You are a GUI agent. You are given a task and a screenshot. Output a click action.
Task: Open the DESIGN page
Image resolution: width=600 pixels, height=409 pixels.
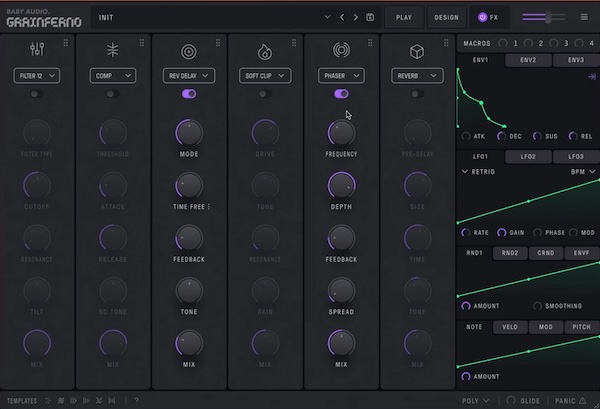point(446,17)
